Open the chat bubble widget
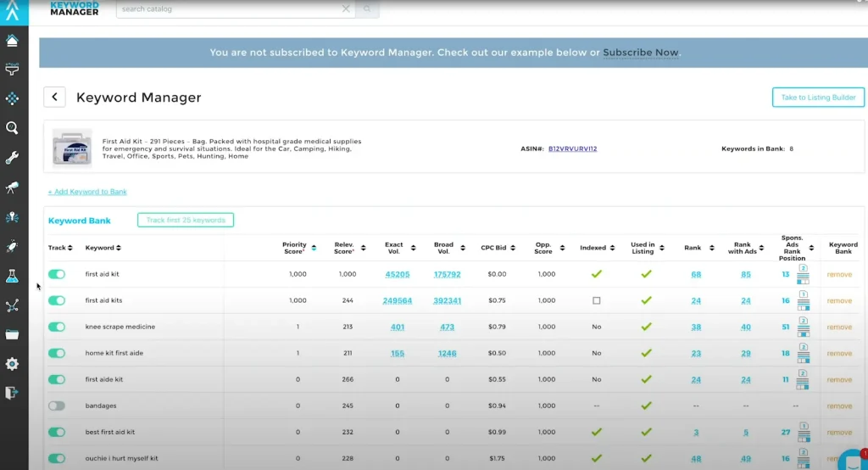Viewport: 868px width, 470px height. (853, 462)
